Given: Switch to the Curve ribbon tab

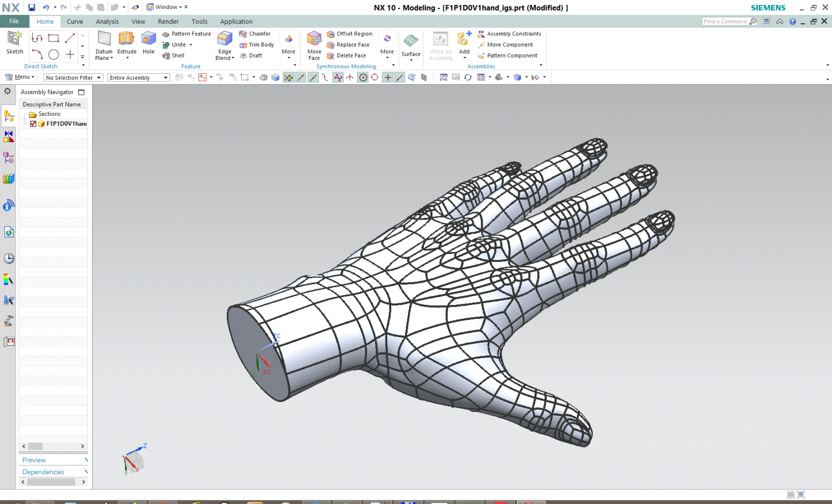Looking at the screenshot, I should [75, 21].
